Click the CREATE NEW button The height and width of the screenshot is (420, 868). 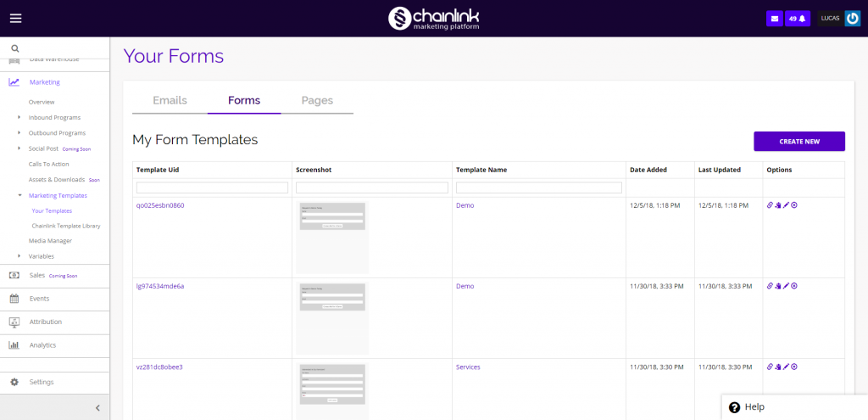(x=799, y=142)
